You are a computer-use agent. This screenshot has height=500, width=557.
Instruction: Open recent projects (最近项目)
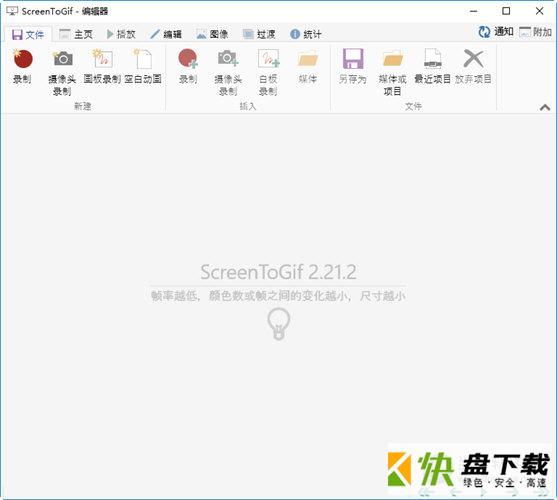click(432, 66)
